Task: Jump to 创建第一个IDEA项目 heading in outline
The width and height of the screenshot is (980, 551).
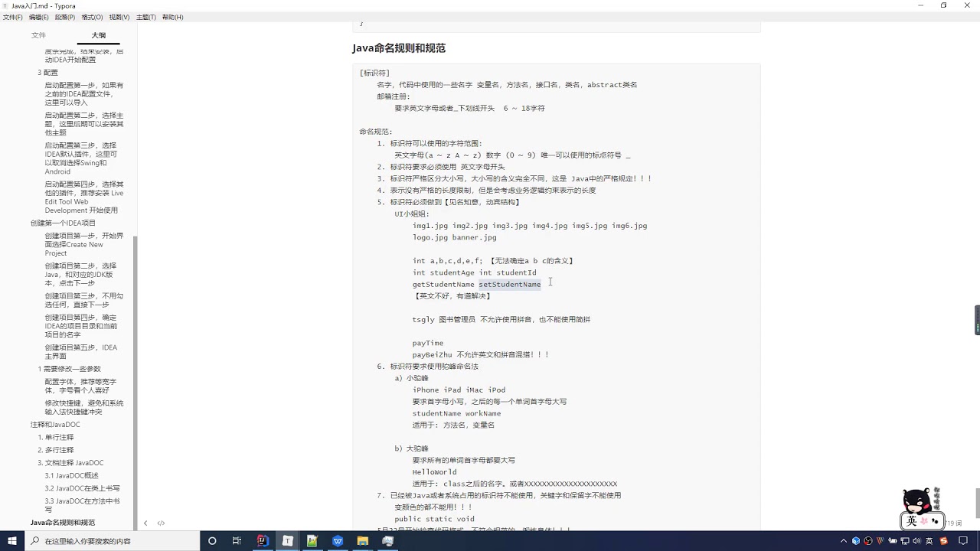Action: (63, 223)
